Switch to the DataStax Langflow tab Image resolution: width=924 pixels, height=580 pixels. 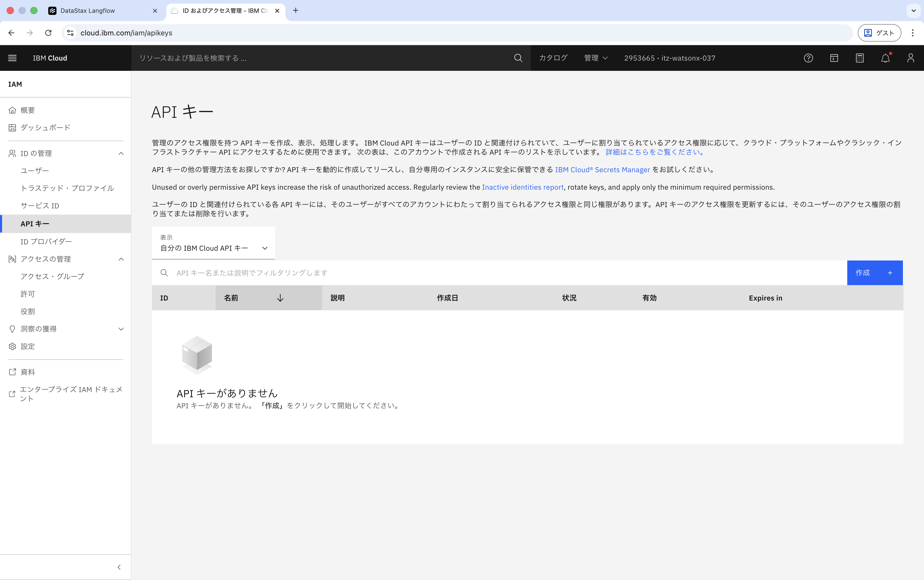click(x=88, y=11)
